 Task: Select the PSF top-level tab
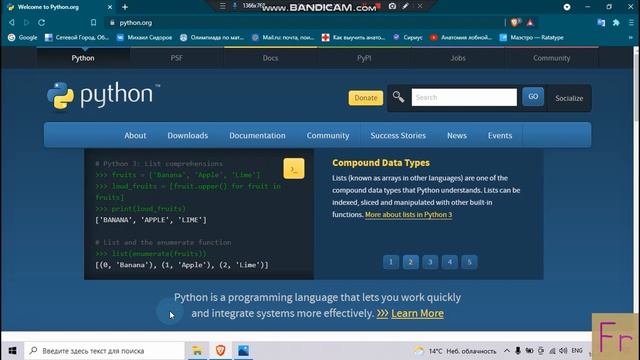pos(177,58)
